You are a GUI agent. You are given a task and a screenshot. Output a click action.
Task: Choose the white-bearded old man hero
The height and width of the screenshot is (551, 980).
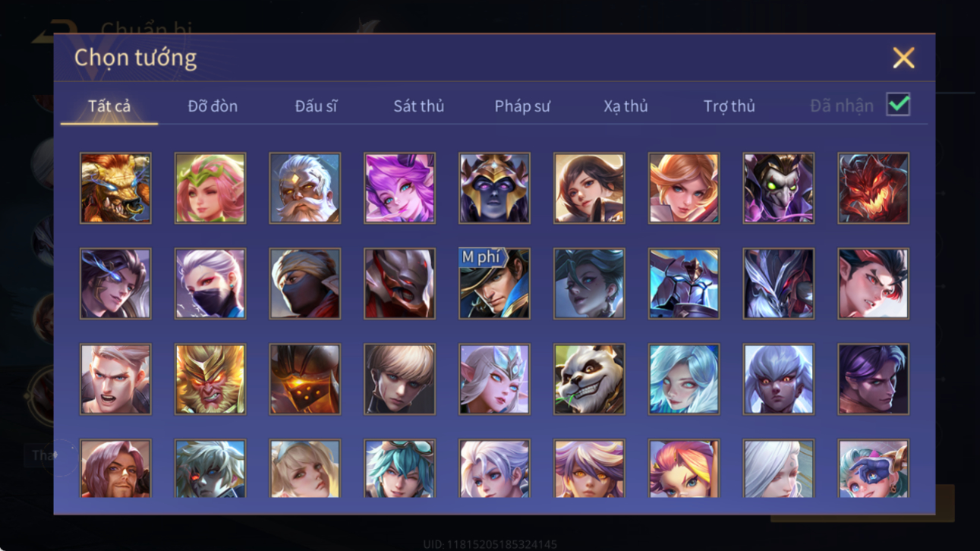click(304, 188)
